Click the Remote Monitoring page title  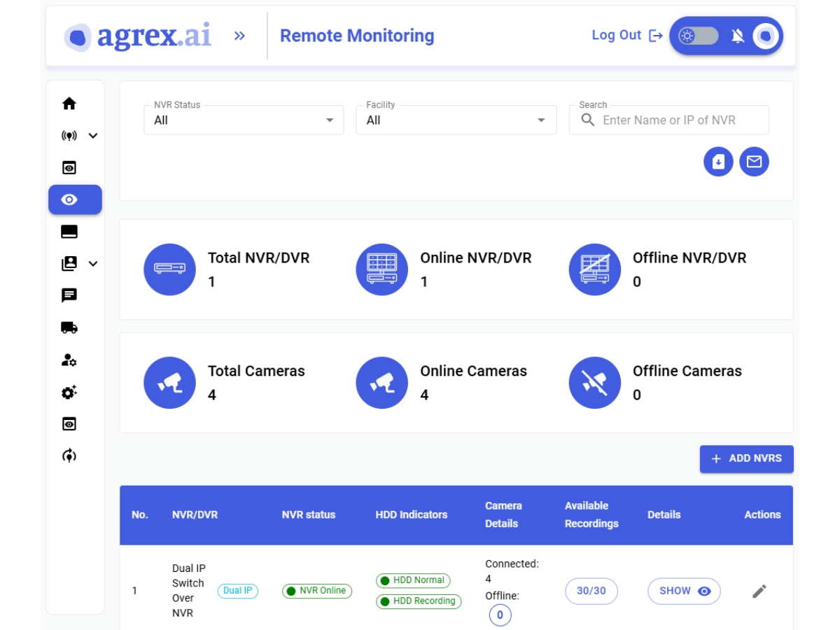(x=357, y=36)
